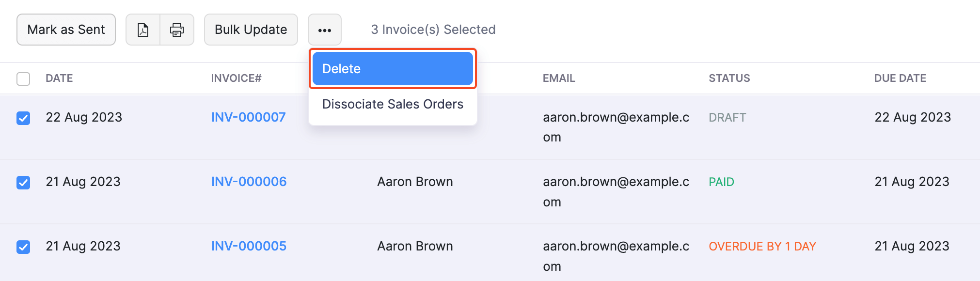The height and width of the screenshot is (281, 980).
Task: Click the OVERDUE BY 1 DAY status
Action: pos(761,246)
